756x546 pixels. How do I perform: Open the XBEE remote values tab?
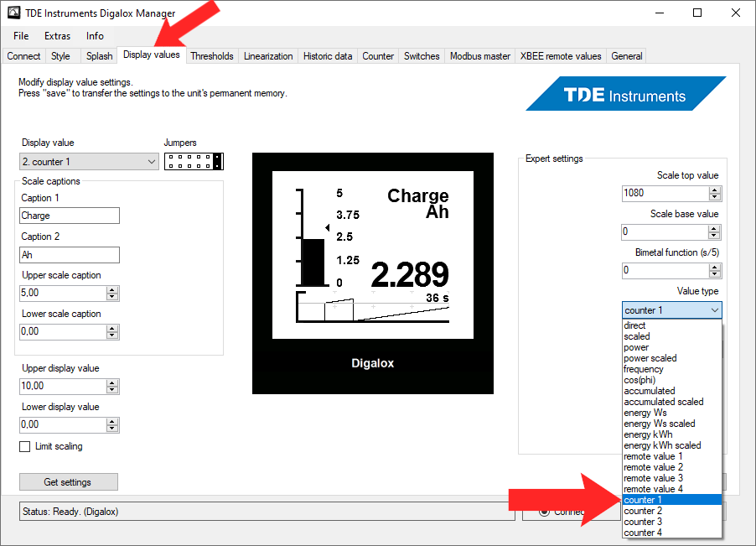coord(561,56)
